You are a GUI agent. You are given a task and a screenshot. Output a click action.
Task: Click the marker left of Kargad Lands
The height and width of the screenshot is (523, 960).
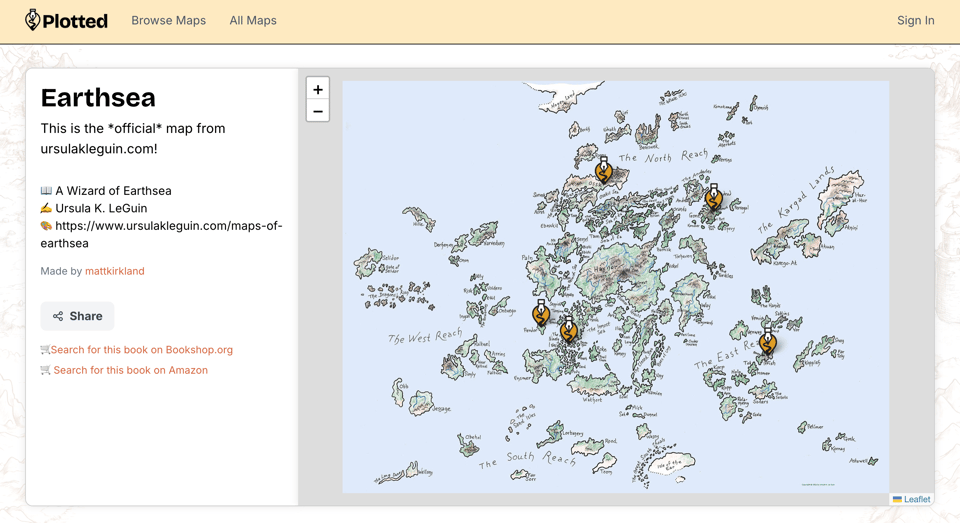(x=713, y=197)
